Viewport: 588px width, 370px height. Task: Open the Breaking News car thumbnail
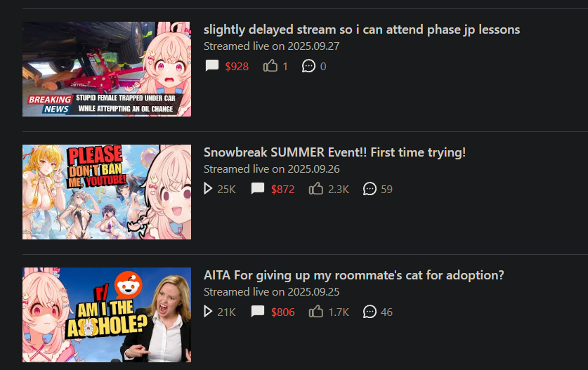(x=107, y=69)
